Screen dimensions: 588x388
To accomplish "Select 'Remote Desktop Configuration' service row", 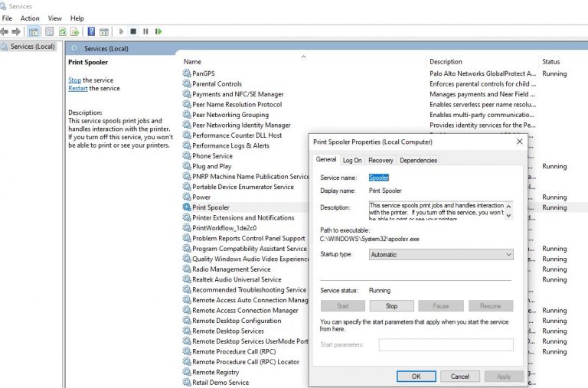I will (237, 321).
